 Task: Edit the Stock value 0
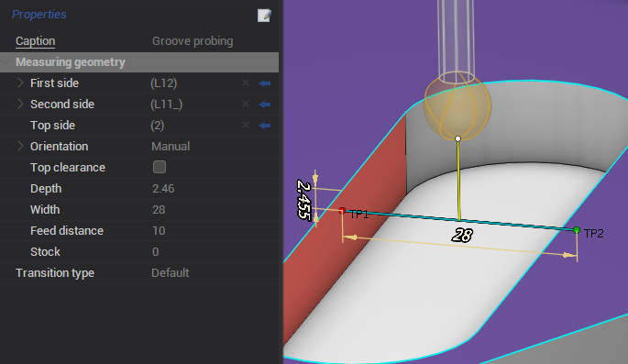(x=156, y=252)
